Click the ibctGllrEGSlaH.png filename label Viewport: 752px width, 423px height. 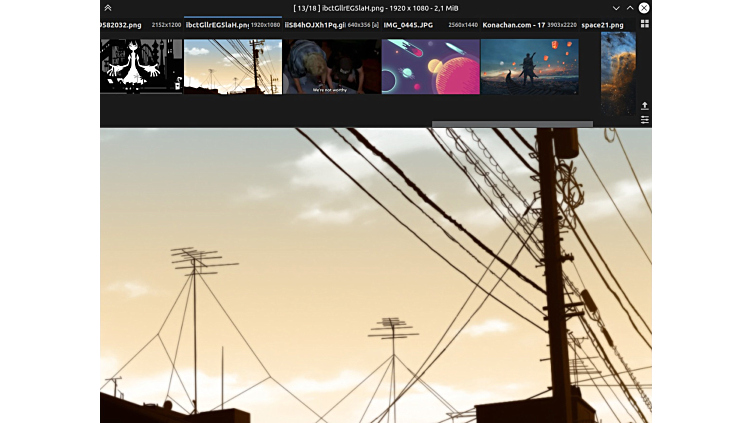(216, 24)
